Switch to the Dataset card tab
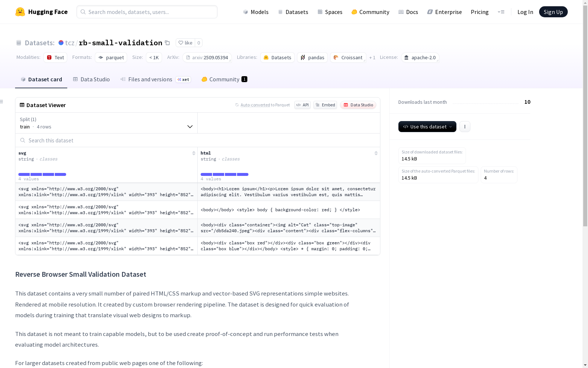The height and width of the screenshot is (368, 588). coord(41,79)
